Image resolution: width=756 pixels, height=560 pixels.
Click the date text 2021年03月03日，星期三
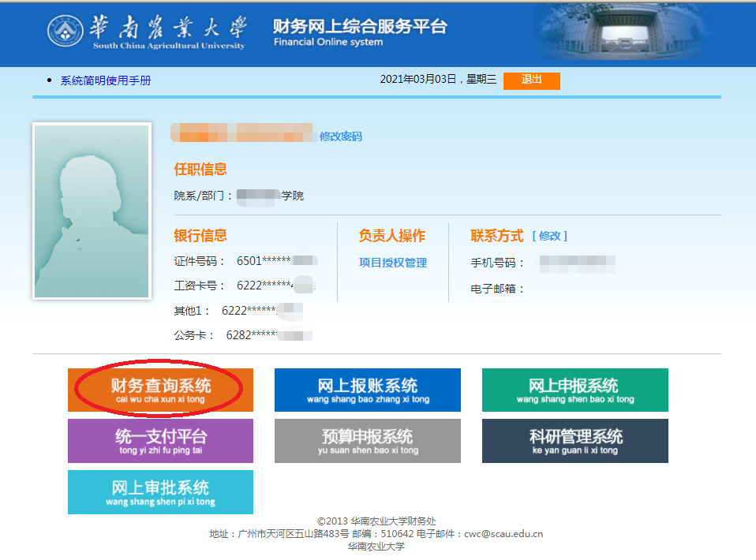[x=438, y=80]
